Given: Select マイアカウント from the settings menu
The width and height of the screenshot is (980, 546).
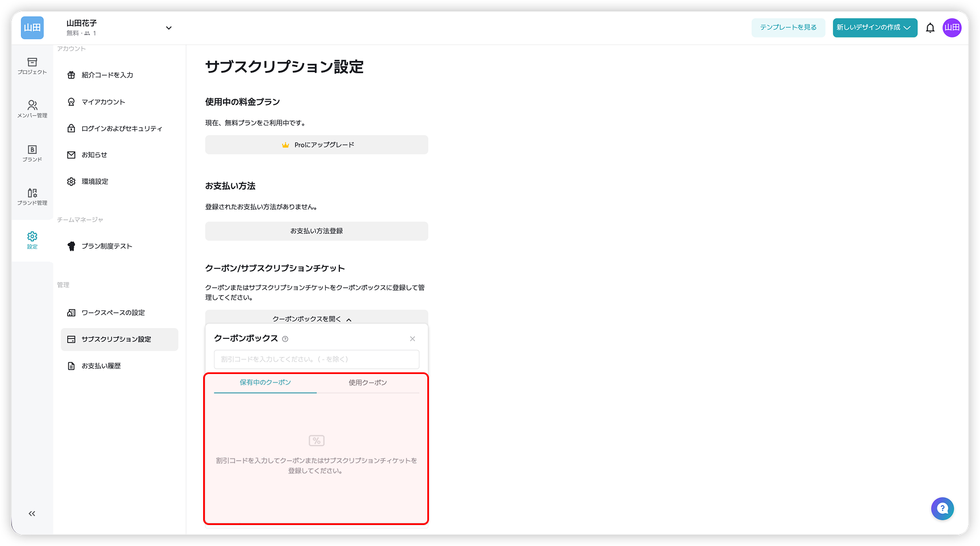Looking at the screenshot, I should coord(102,102).
